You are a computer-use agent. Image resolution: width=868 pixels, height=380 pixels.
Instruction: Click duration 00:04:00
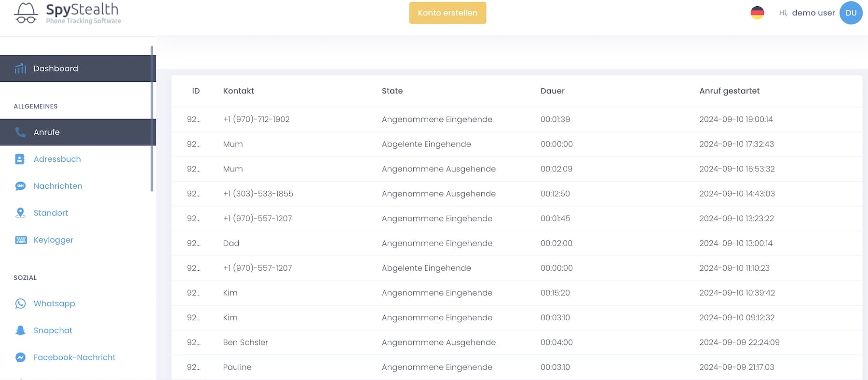pos(556,342)
